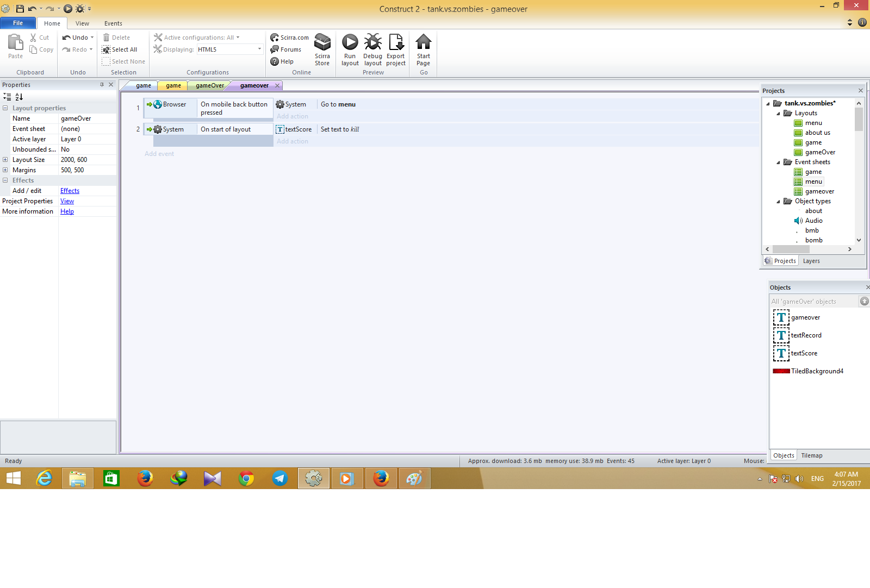
Task: Open the menu event sheet
Action: [x=809, y=182]
